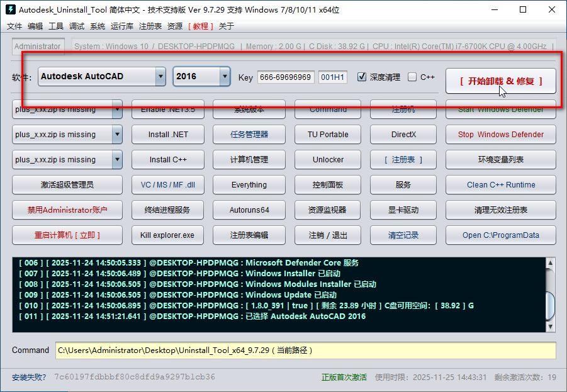Screen dimensions: 567x392
Task: Click 清空记录 button
Action: point(403,235)
